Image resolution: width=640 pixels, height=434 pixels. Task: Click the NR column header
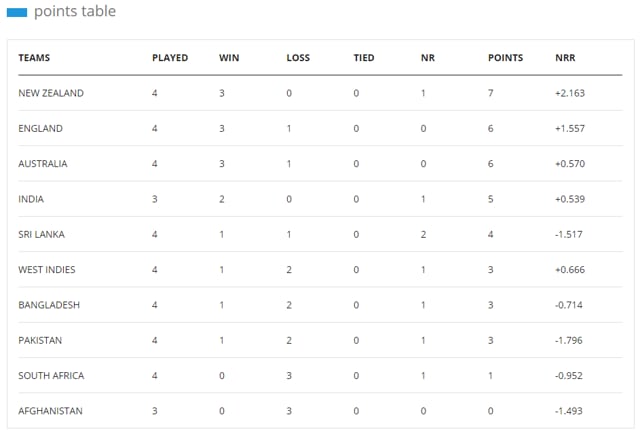tap(428, 58)
